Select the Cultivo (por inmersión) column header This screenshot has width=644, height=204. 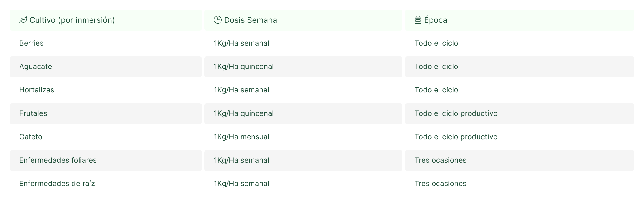(72, 20)
